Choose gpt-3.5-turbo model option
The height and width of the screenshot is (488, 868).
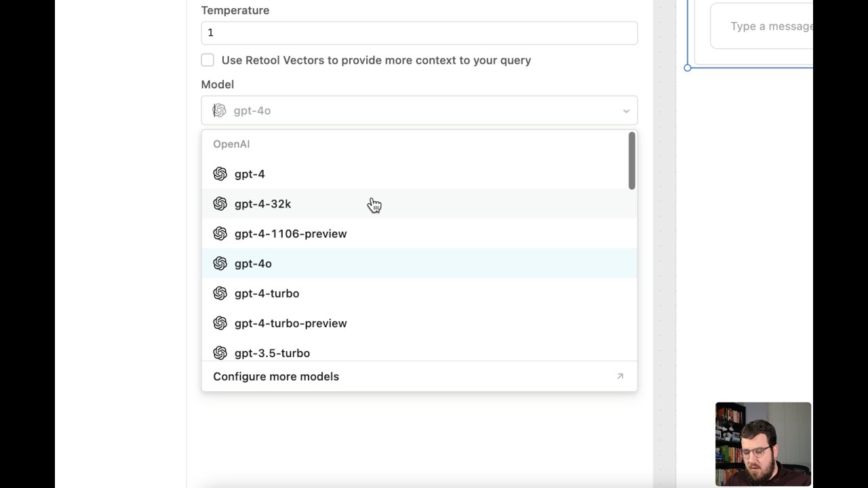[272, 352]
